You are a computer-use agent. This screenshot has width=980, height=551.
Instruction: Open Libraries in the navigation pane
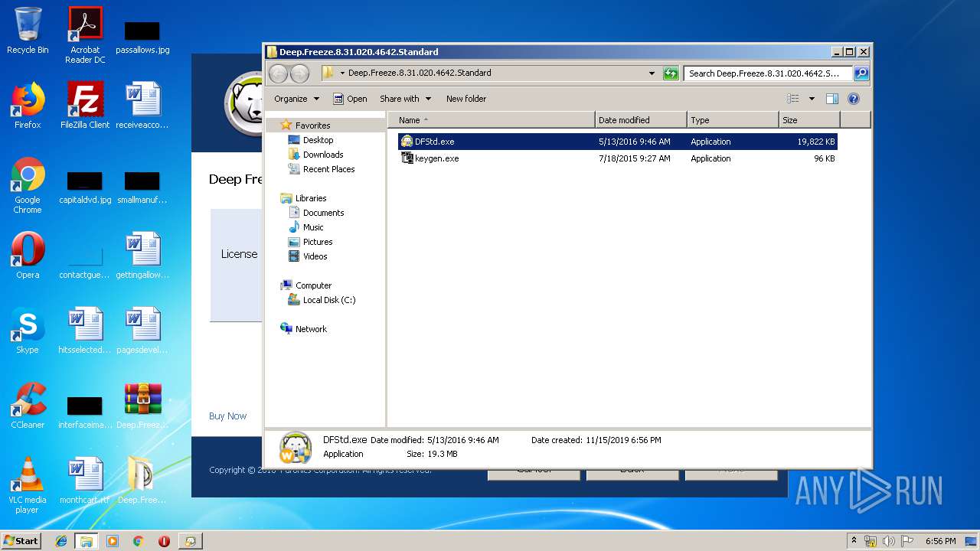pyautogui.click(x=311, y=198)
